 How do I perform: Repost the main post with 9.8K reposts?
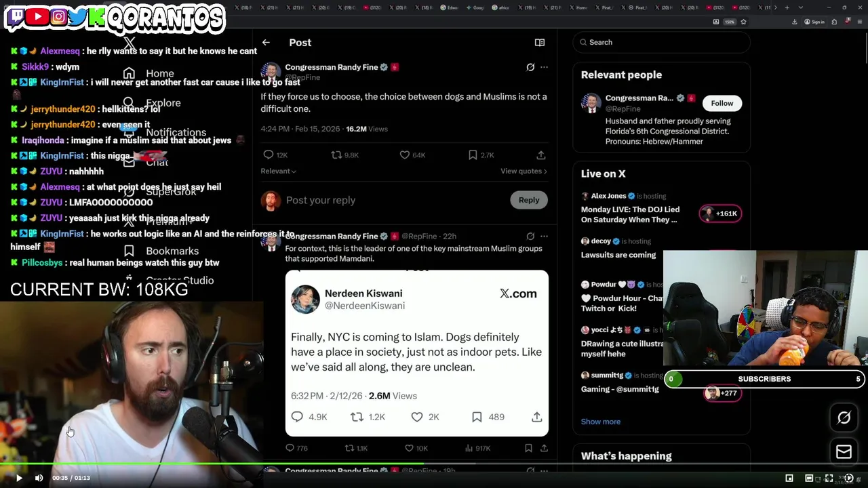pos(344,155)
